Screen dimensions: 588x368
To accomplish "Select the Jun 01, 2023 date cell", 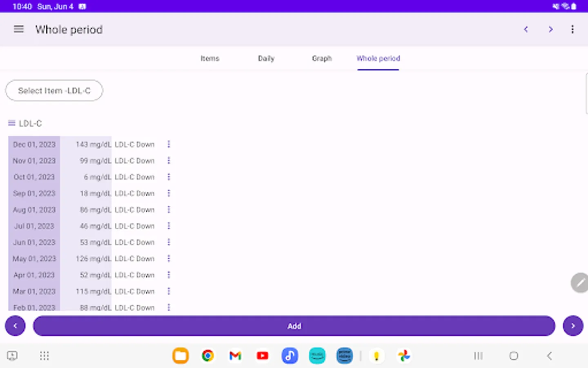I will coord(34,242).
